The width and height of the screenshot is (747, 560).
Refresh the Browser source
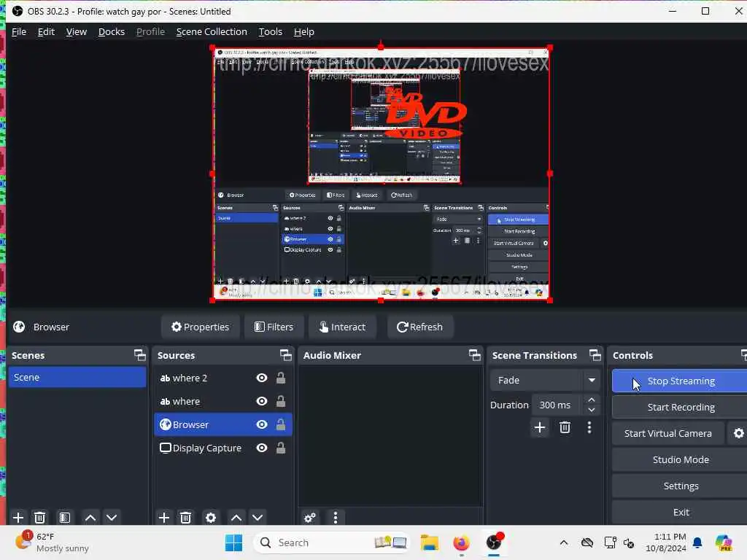pyautogui.click(x=419, y=327)
